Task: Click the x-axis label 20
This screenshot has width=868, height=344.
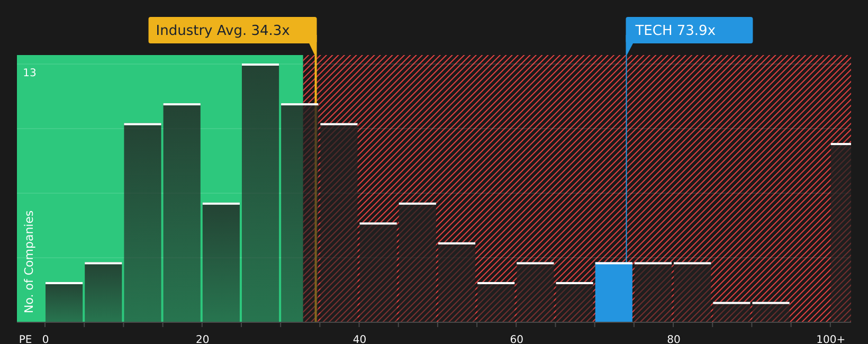Action: point(202,339)
